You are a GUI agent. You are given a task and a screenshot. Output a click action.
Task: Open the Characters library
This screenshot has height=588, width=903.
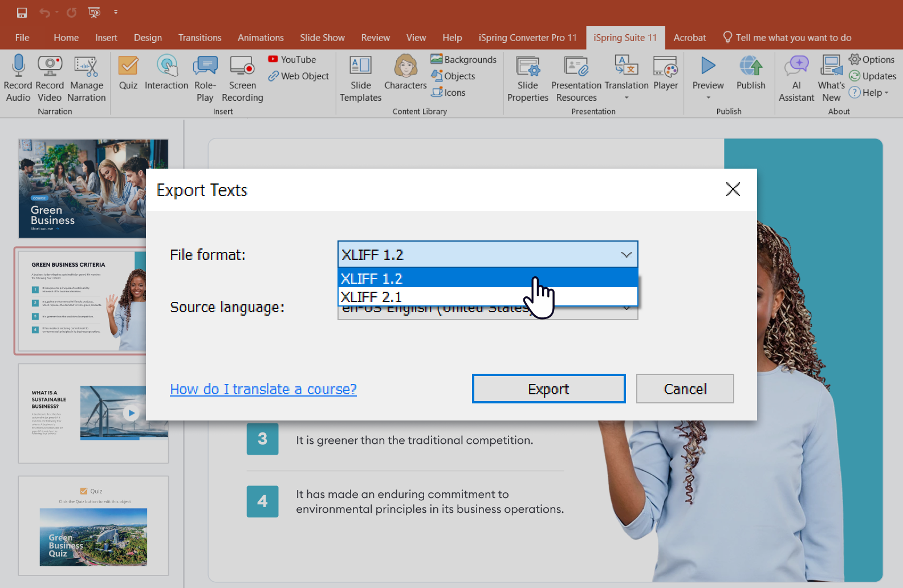[x=405, y=72]
